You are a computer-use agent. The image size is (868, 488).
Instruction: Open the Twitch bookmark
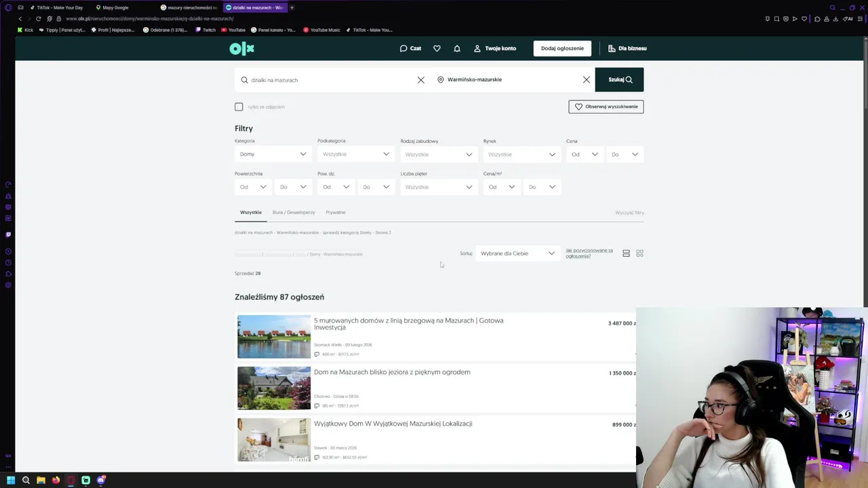(205, 30)
